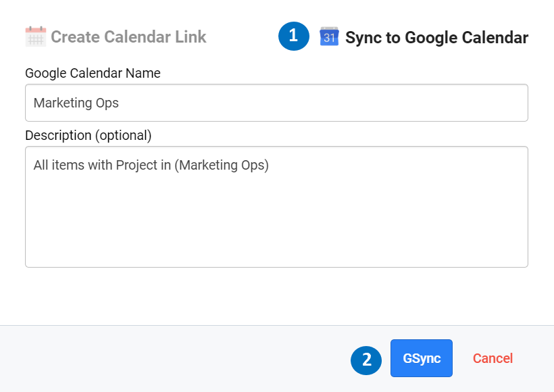Click the blank right end of name field
The width and height of the screenshot is (554, 392).
click(473, 103)
